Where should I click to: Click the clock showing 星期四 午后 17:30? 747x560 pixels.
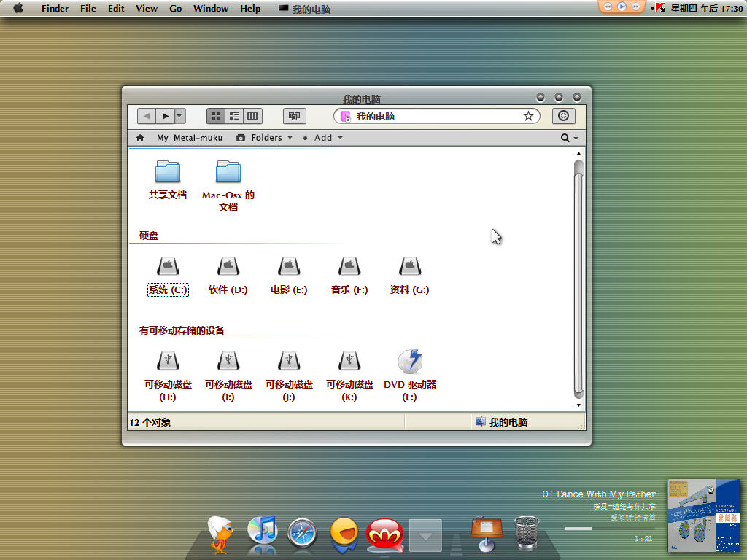pos(706,8)
